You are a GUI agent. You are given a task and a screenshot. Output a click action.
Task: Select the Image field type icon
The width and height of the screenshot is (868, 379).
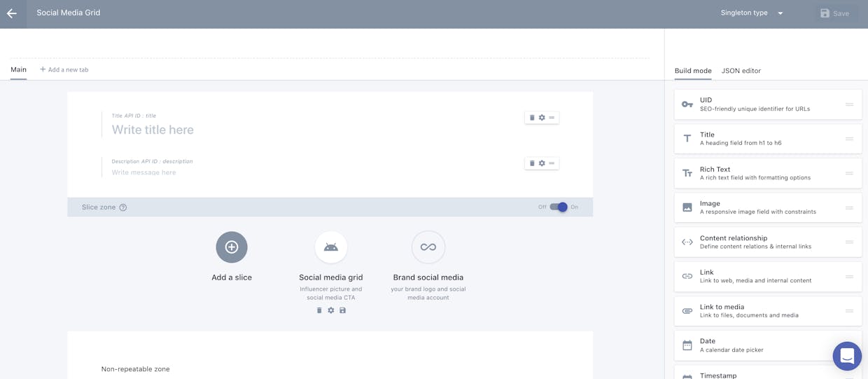(687, 207)
